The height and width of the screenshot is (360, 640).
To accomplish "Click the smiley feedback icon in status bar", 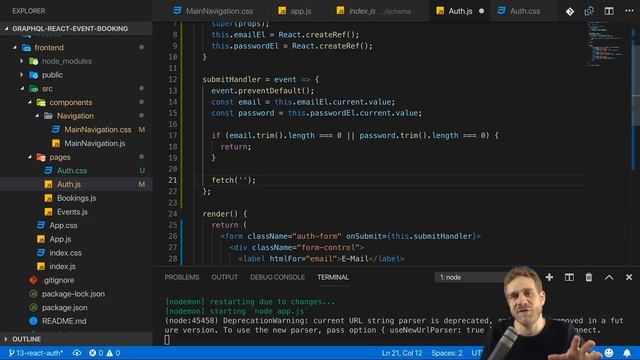I will (x=609, y=353).
